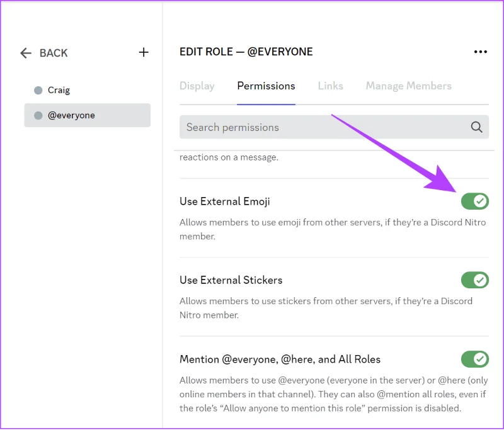The width and height of the screenshot is (504, 430).
Task: Click the Search permissions input field
Action: tap(335, 127)
